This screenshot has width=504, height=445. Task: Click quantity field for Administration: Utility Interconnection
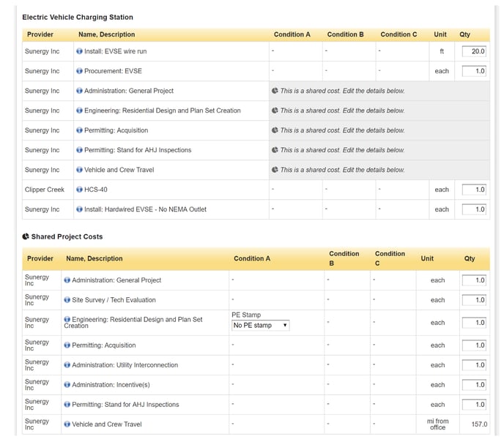point(474,365)
